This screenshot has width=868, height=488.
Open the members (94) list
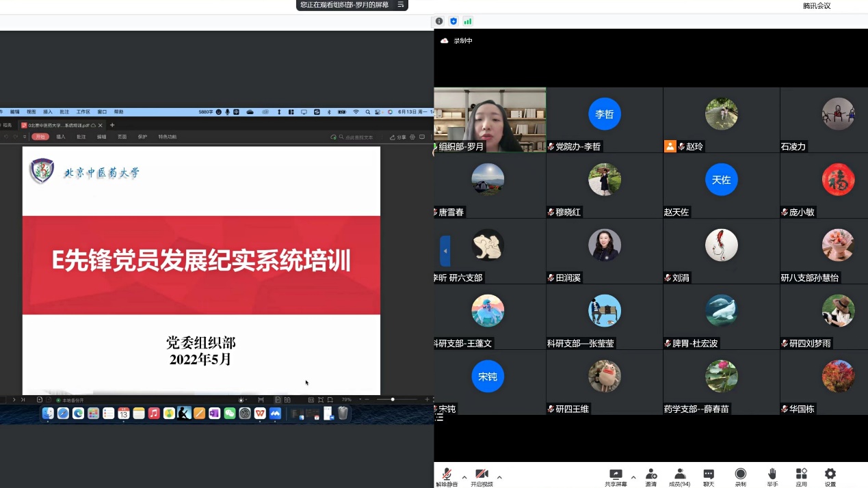679,476
